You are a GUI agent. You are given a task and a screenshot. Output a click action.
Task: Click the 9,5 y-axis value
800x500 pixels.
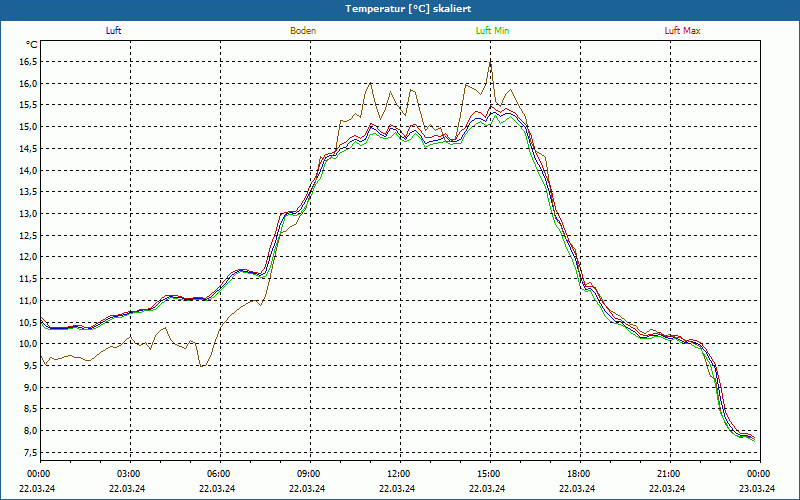pos(30,366)
